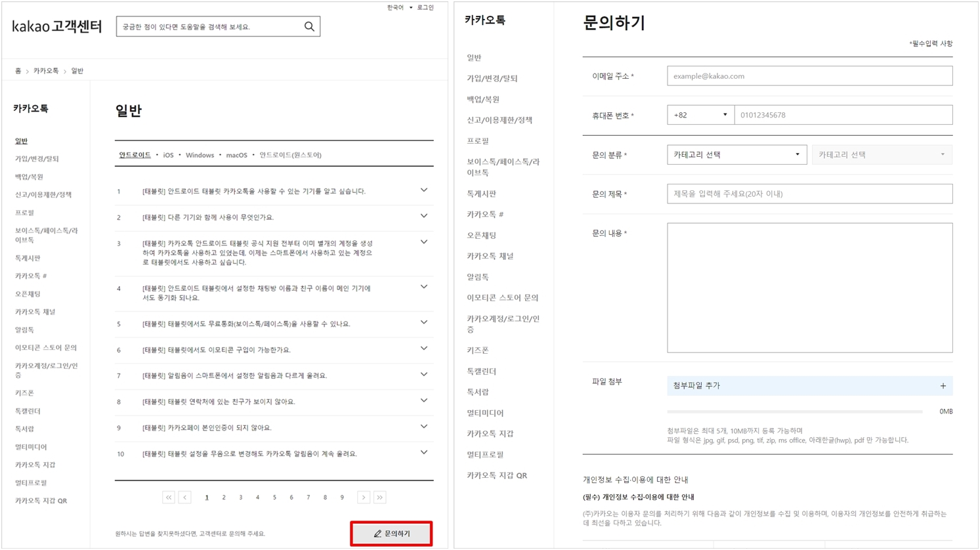
Task: Open 톡캘린더 in 문의하기 page sidebar
Action: coord(481,371)
